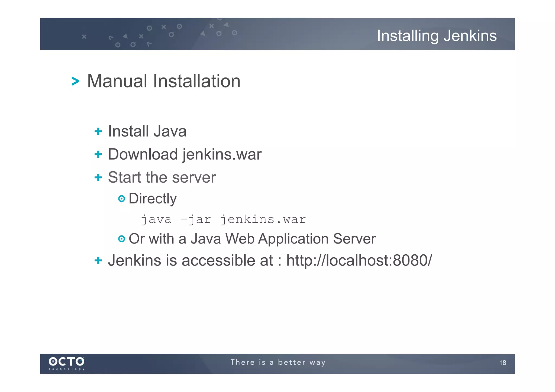Screen dimensions: 555x392
Task: Click the 'Directly' sub-bullet text
Action: click(153, 199)
